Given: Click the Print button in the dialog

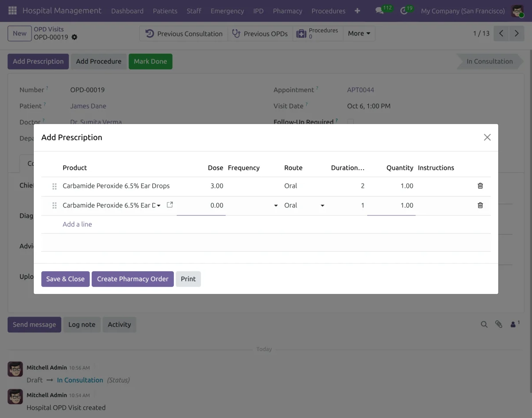Looking at the screenshot, I should 188,279.
